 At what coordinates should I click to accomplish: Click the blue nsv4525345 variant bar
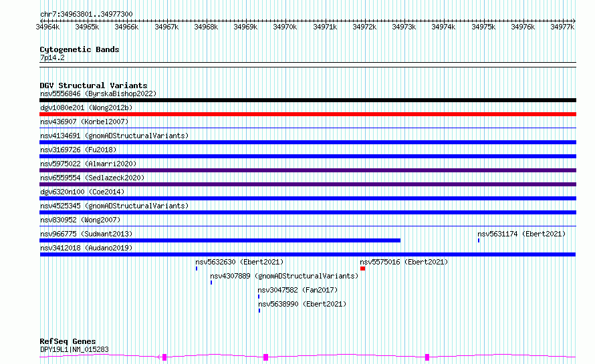pyautogui.click(x=308, y=212)
